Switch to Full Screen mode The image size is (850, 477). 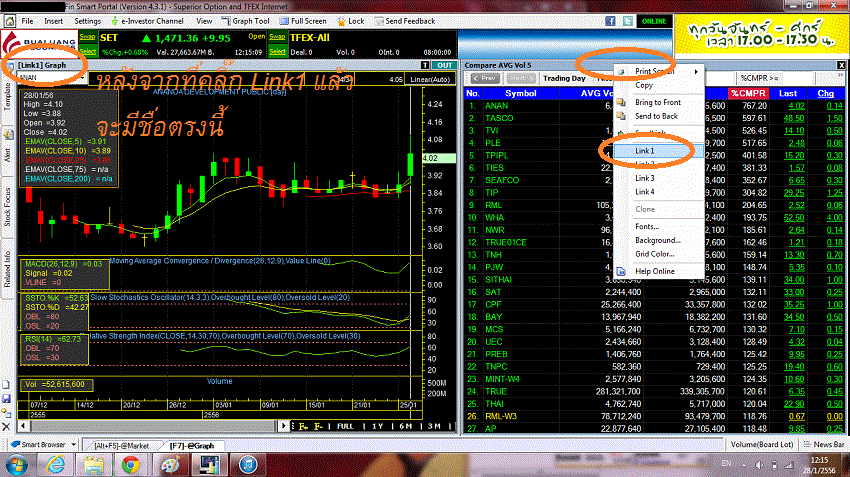coord(303,21)
